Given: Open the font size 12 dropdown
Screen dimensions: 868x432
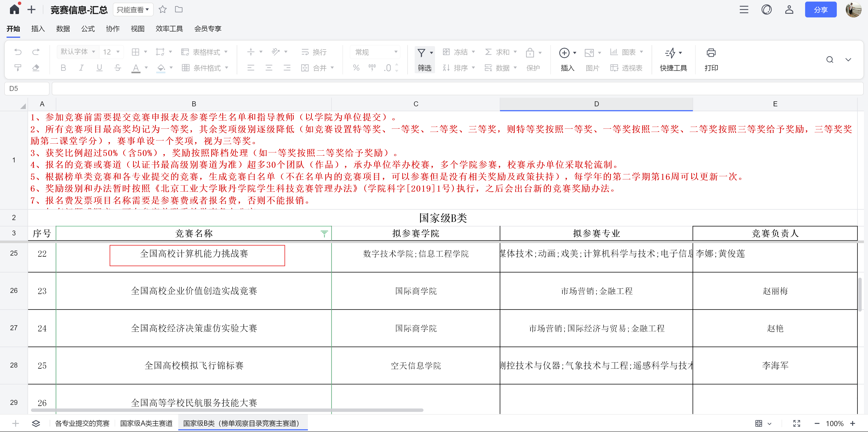Looking at the screenshot, I should click(112, 52).
